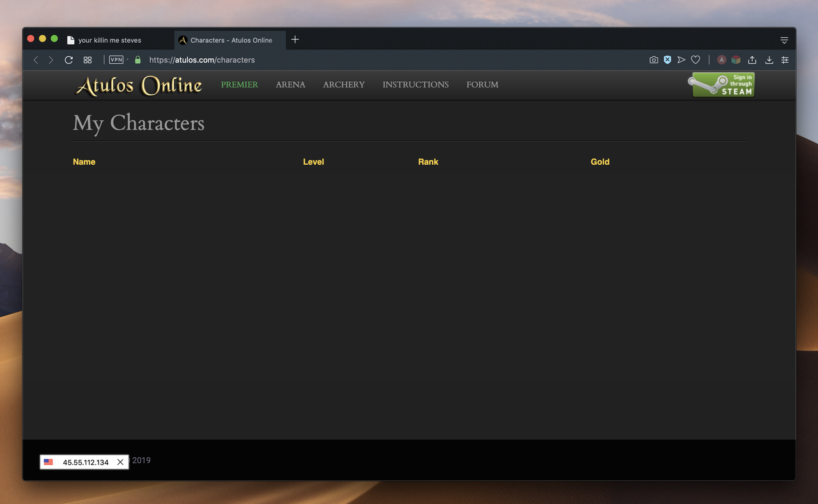Open the PREMIER nav link
The image size is (818, 504).
[240, 84]
